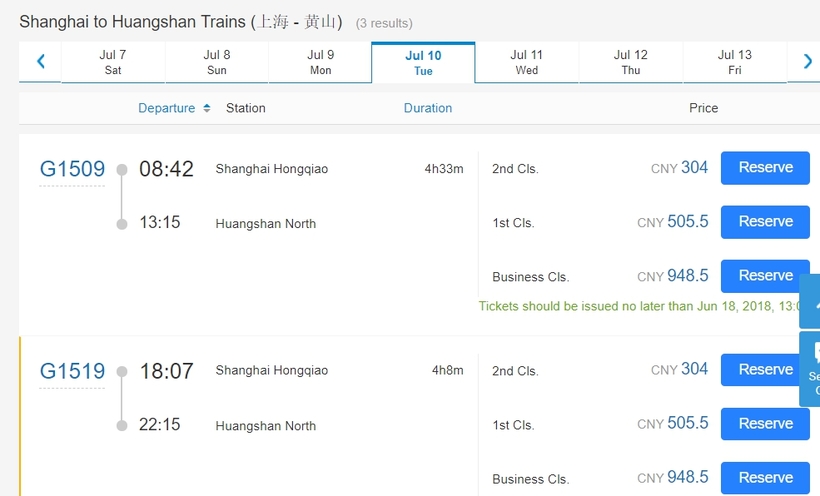Reserve G1519 2nd class seat

(765, 370)
